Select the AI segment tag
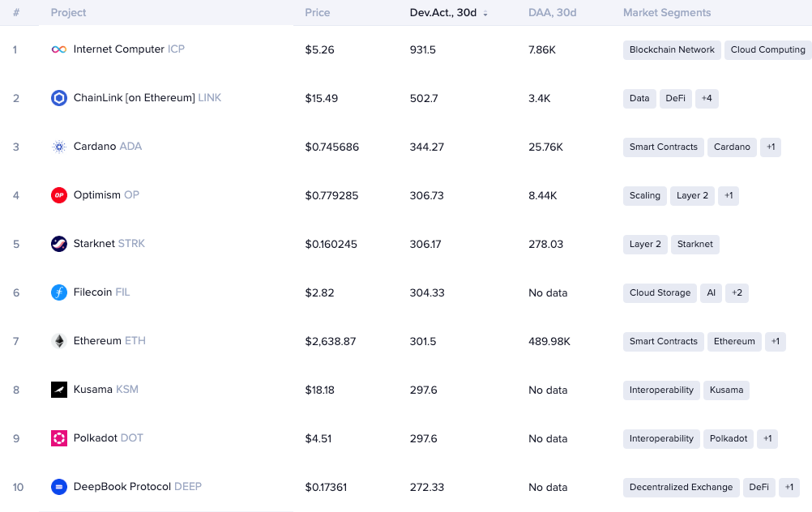The width and height of the screenshot is (812, 512). click(711, 293)
